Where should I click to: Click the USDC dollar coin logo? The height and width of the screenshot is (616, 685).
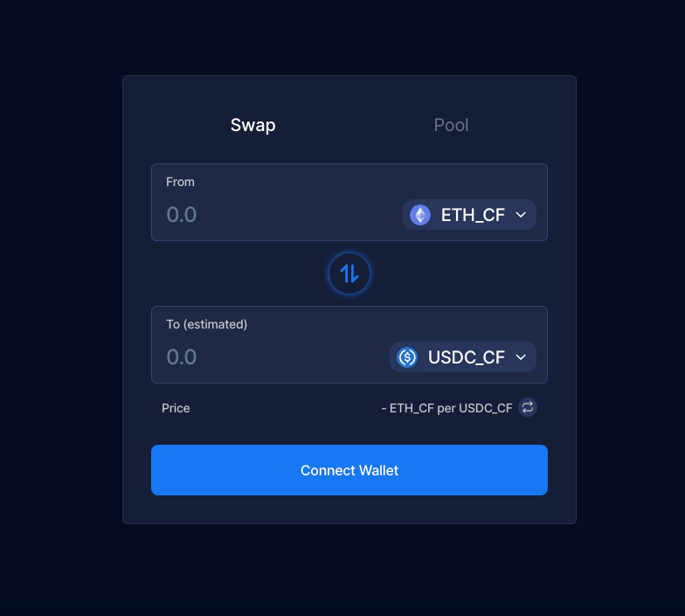click(407, 357)
